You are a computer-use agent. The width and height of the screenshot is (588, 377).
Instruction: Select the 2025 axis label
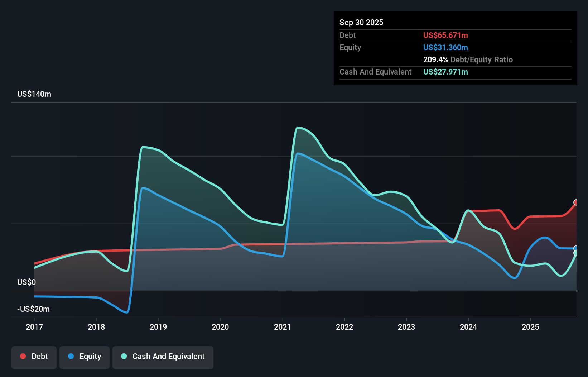531,327
